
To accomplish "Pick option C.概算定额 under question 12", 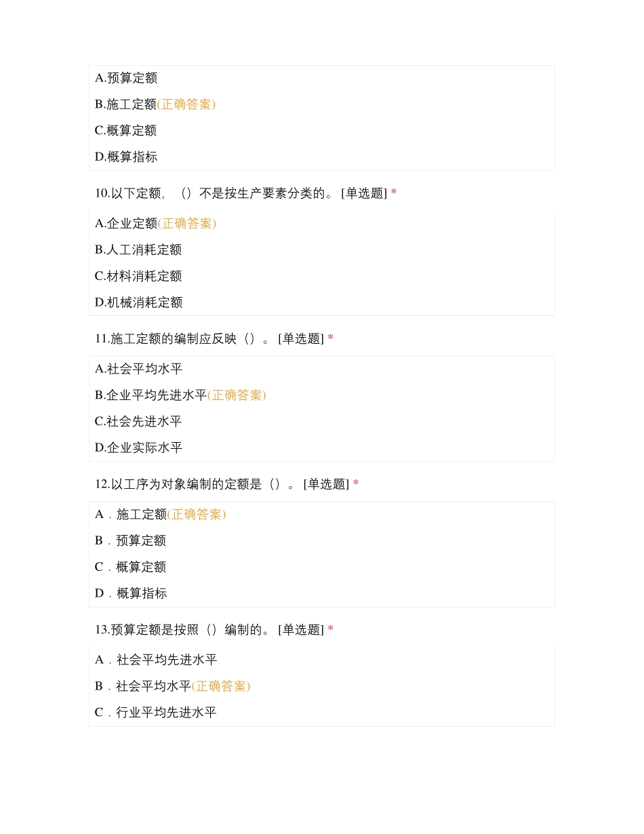I will [130, 567].
